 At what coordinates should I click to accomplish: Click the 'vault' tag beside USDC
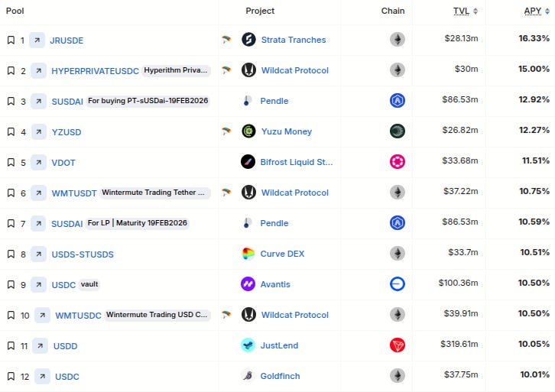[x=89, y=284]
